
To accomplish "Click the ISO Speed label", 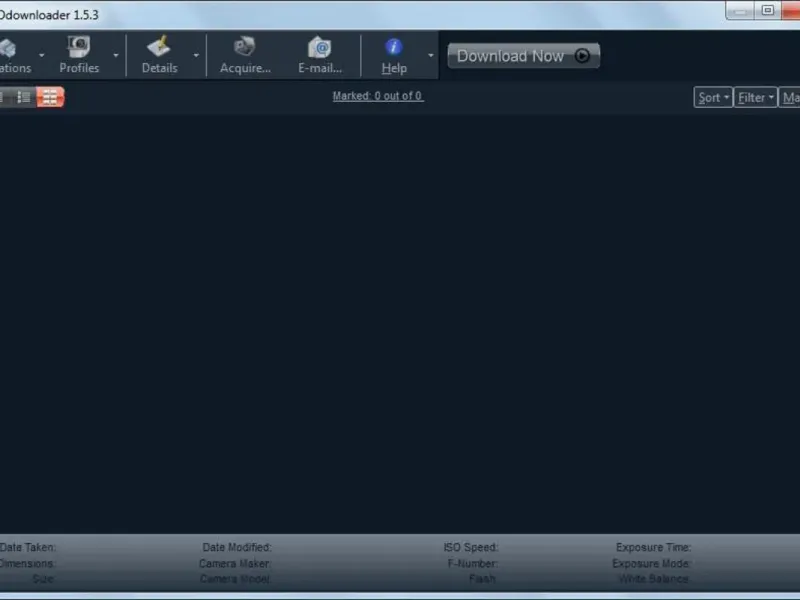I will pos(471,547).
